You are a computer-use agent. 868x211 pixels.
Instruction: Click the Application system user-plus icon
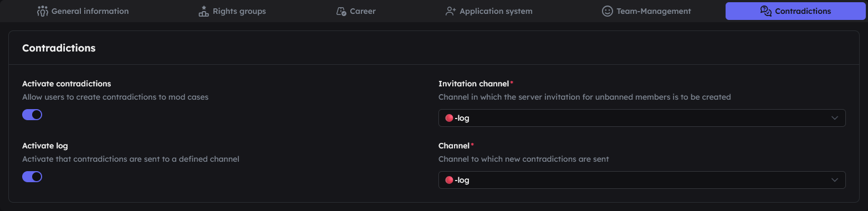451,11
